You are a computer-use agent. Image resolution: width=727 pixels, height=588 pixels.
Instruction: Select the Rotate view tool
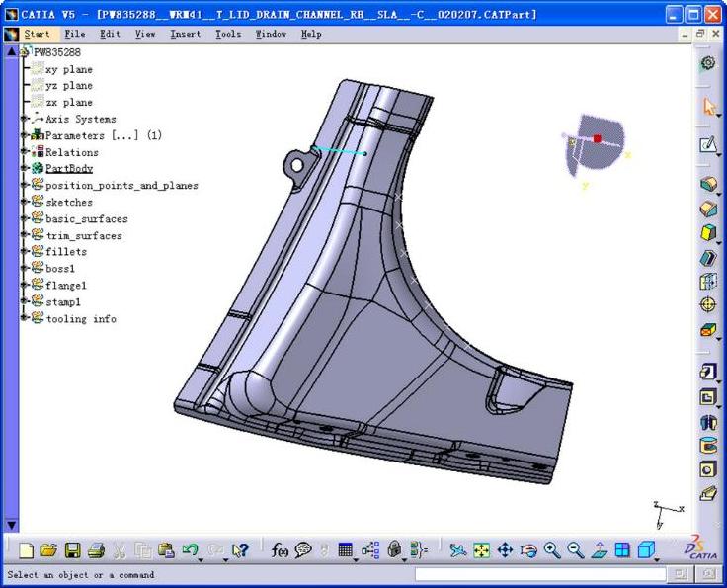coord(528,550)
